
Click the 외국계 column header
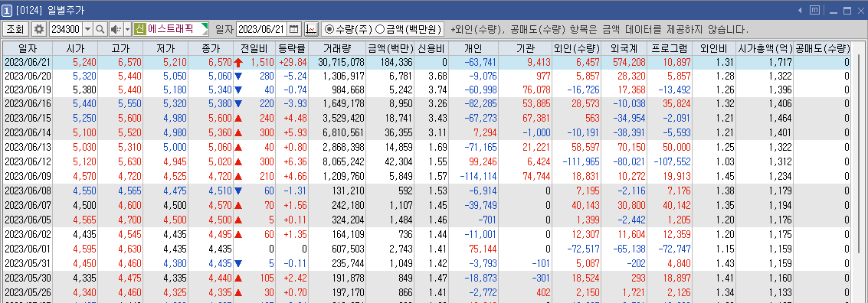coord(624,49)
